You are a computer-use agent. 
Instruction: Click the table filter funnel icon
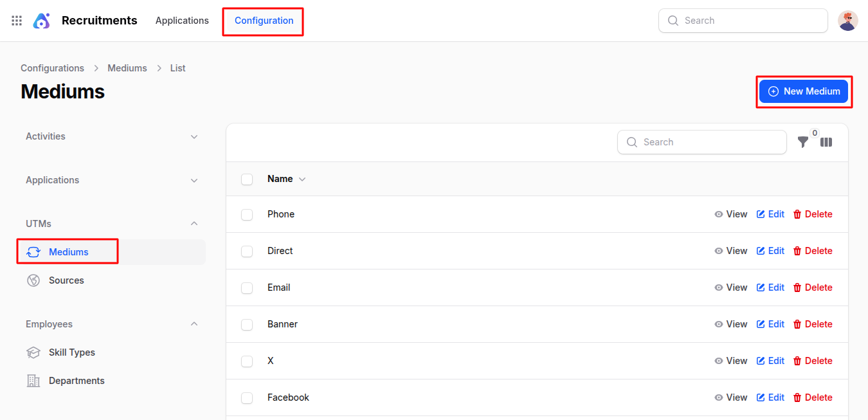[x=803, y=142]
